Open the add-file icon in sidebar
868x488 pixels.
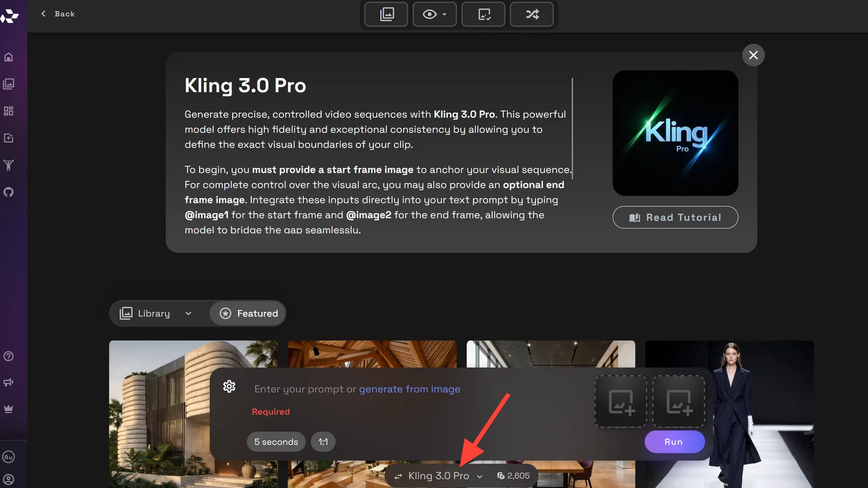tap(9, 138)
